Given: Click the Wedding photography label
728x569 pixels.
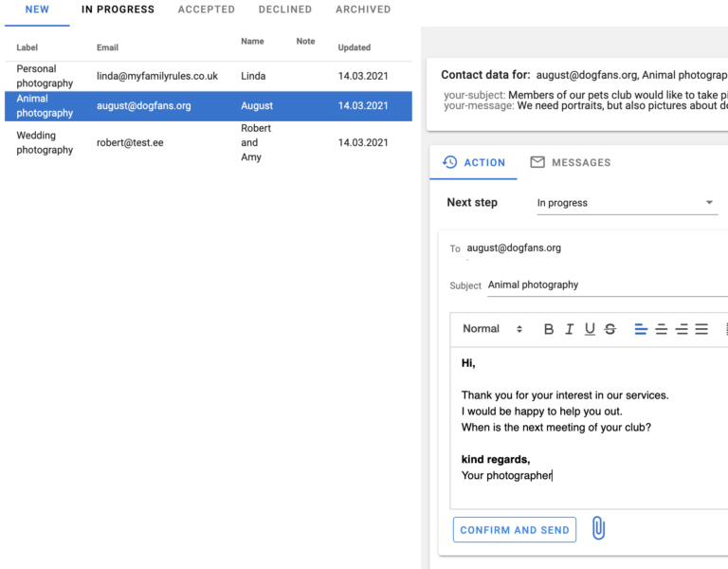Looking at the screenshot, I should [x=45, y=142].
